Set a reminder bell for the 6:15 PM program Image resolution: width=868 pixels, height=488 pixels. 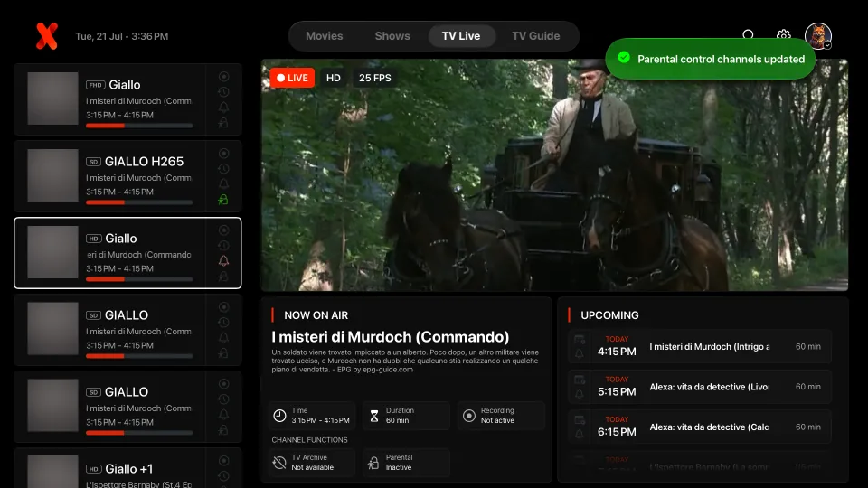[x=580, y=435]
